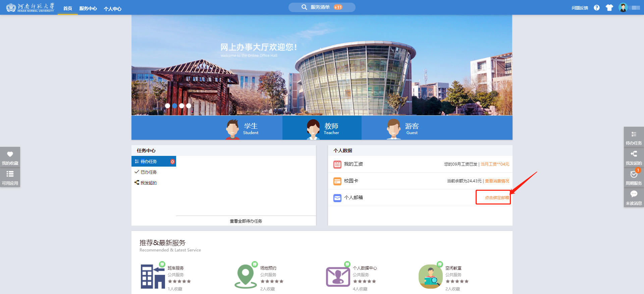Viewport: 644px width, 294px height.
Task: Switch to 游客 Guest role tab
Action: pos(403,128)
